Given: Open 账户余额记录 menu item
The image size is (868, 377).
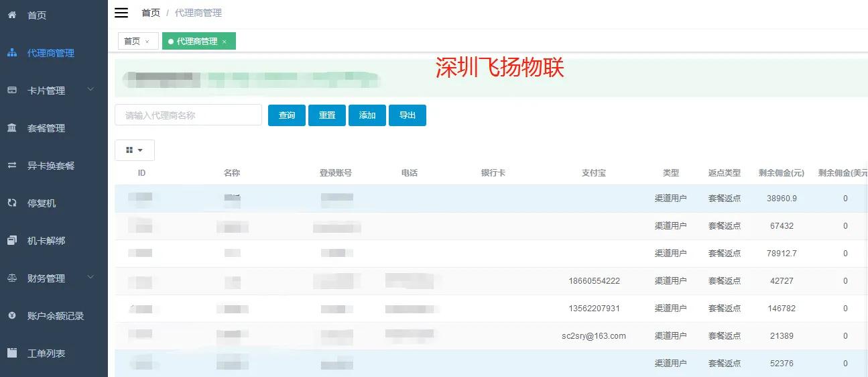Looking at the screenshot, I should (x=56, y=316).
